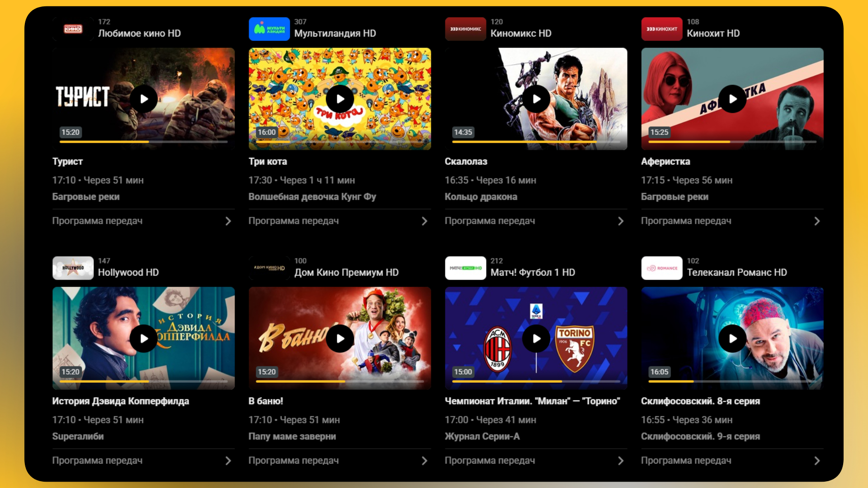868x488 pixels.
Task: Play the Турист movie thumbnail
Action: 144,99
